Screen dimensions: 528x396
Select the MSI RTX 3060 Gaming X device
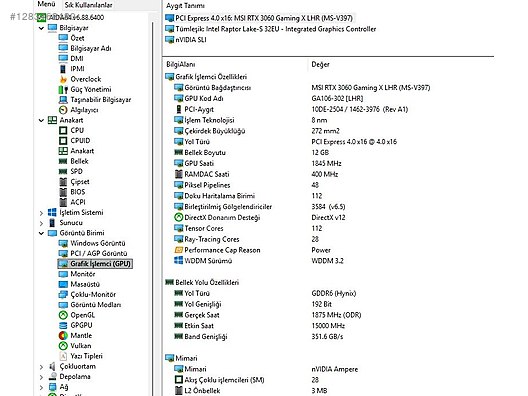(259, 18)
